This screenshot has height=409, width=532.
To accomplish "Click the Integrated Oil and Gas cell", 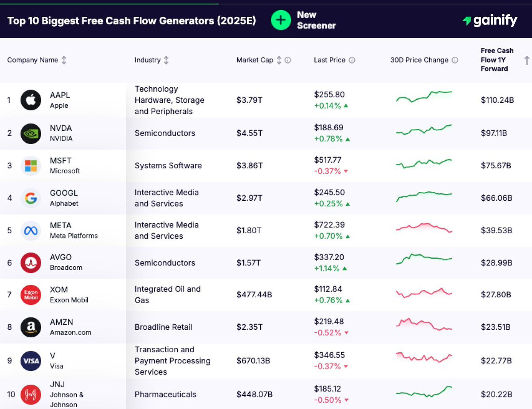I will pyautogui.click(x=168, y=295).
